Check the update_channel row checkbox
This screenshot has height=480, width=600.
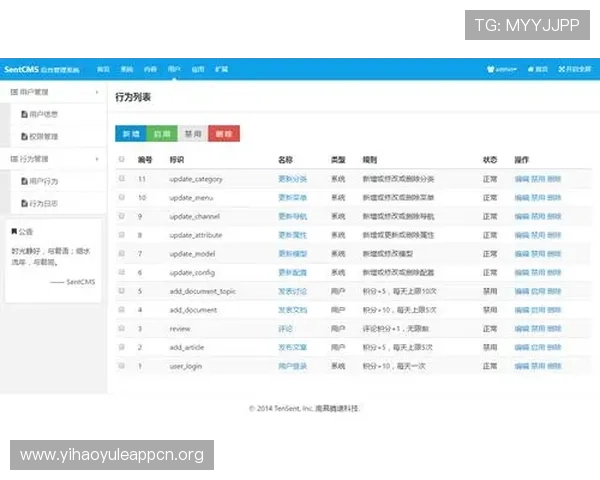click(121, 216)
